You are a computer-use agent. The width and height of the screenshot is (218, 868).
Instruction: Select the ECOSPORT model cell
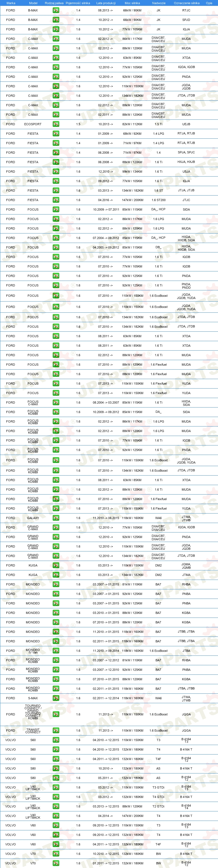[x=33, y=124]
